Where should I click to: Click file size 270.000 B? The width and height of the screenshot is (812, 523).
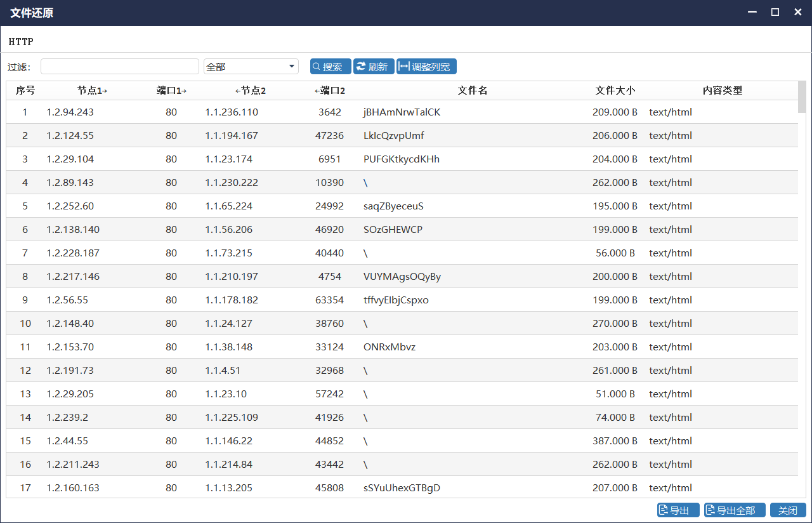615,324
